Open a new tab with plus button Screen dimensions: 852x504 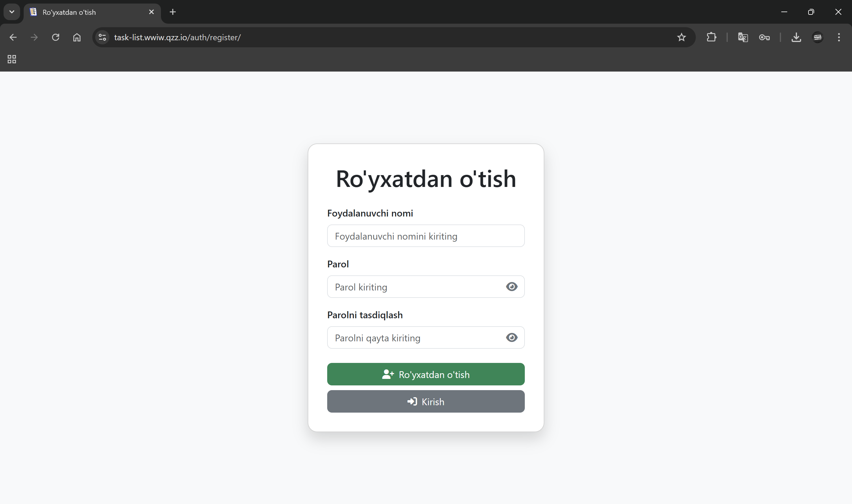tap(172, 12)
